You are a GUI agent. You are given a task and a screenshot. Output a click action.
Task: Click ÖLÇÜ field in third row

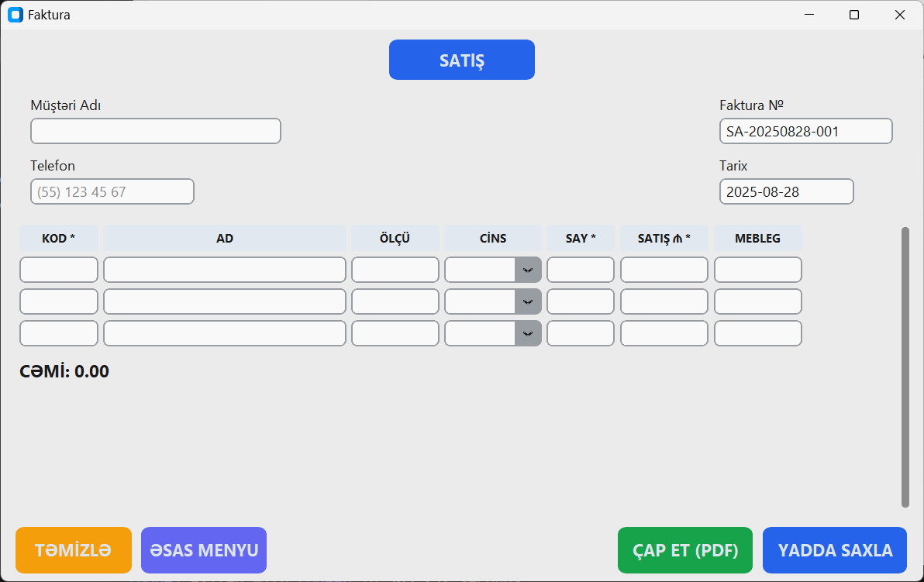click(x=395, y=333)
